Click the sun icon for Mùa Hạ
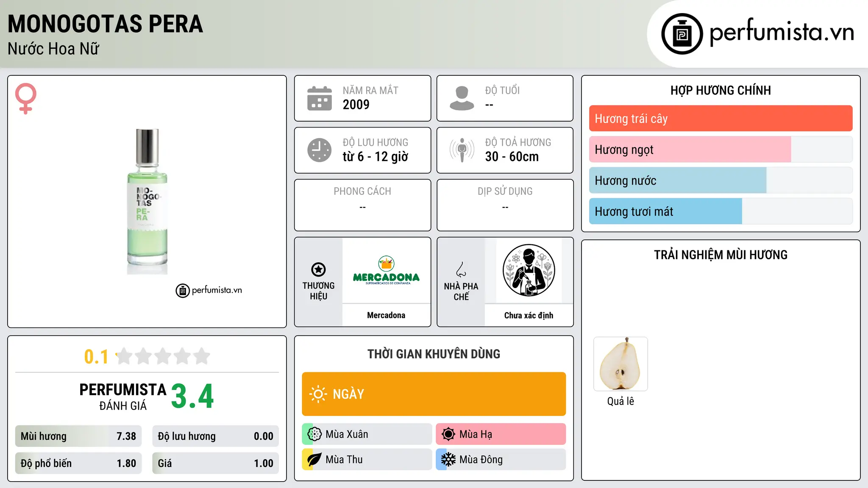The height and width of the screenshot is (488, 868). click(448, 434)
